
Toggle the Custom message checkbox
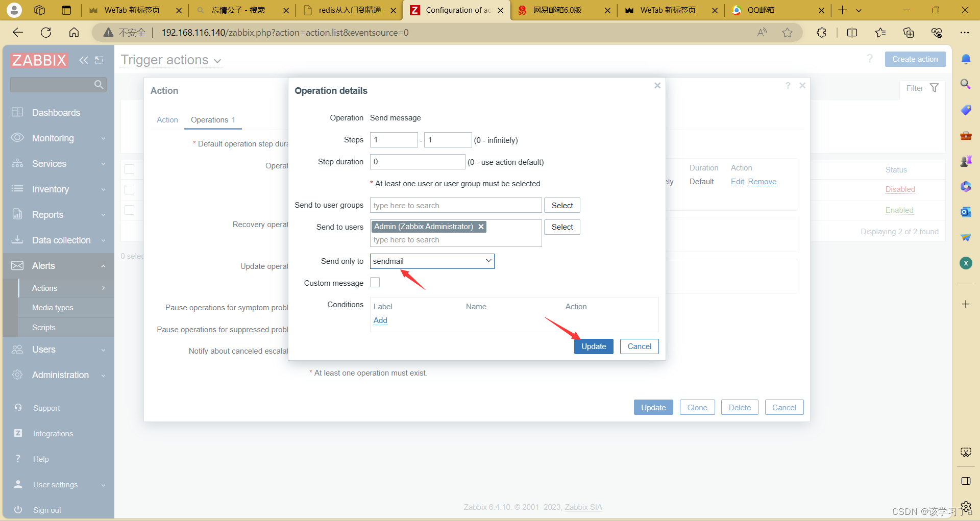click(375, 282)
